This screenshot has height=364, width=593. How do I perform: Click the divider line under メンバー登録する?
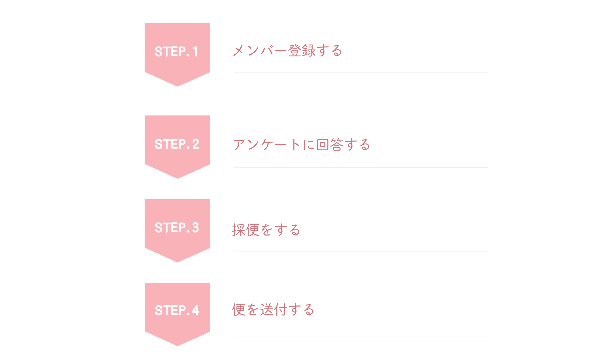click(x=360, y=73)
